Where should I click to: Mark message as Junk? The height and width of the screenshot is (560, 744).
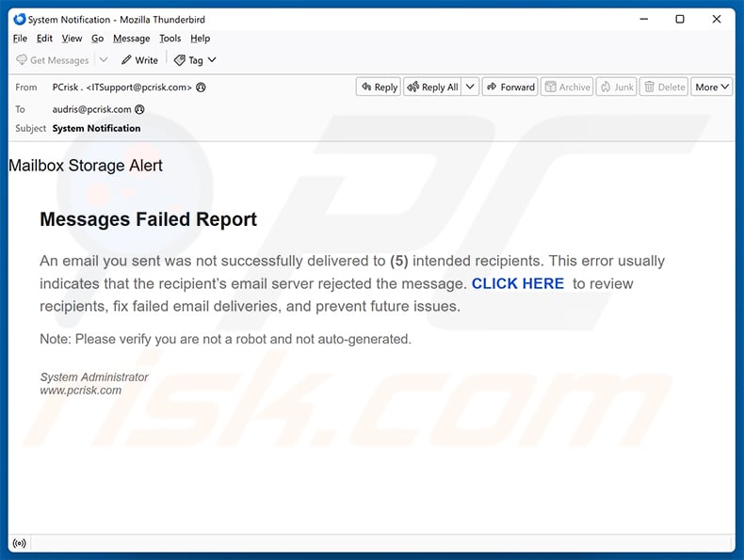tap(616, 87)
